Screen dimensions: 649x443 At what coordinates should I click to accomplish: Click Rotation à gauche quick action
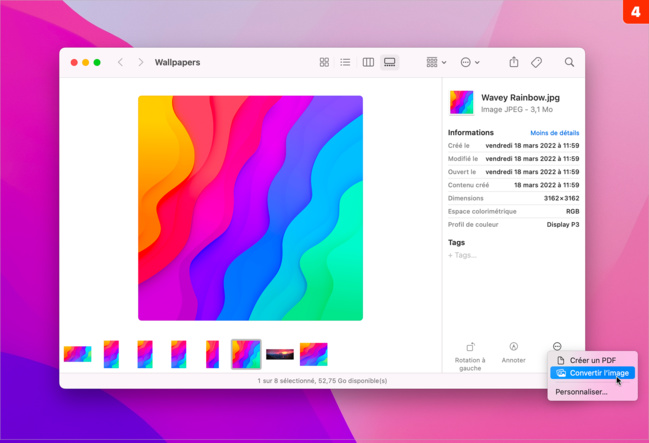470,357
